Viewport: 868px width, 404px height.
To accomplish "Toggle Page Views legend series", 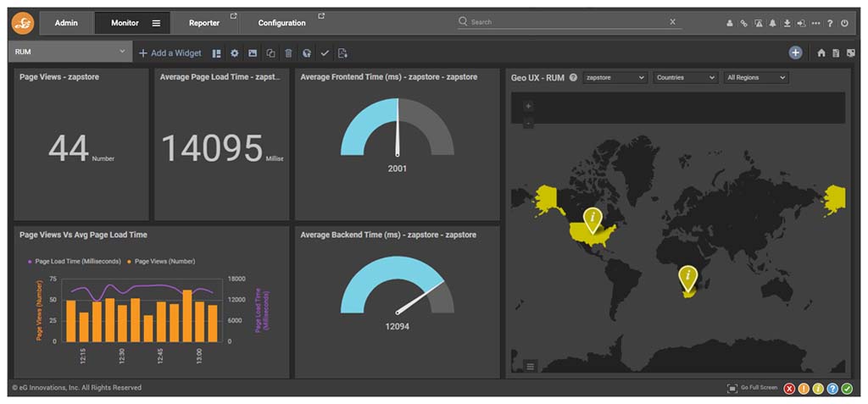I will tap(164, 262).
